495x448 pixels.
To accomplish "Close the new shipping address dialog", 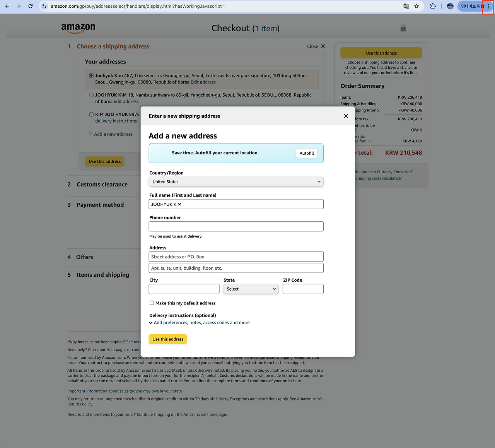I will coord(346,116).
